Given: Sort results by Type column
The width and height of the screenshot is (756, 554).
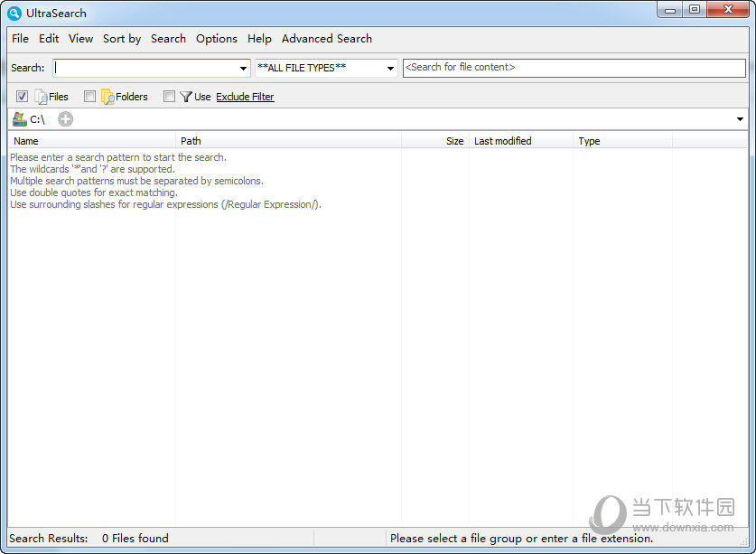Looking at the screenshot, I should tap(622, 141).
